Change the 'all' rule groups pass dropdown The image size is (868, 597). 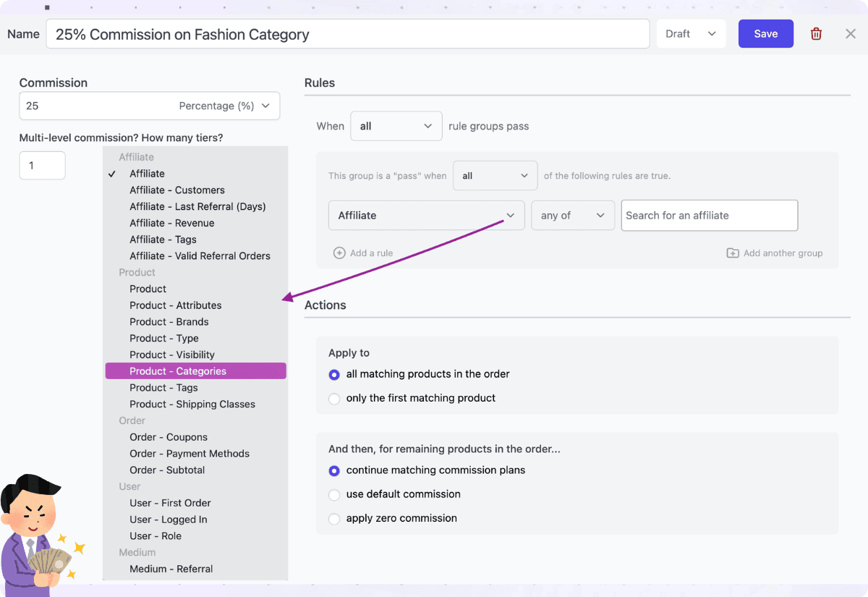(x=396, y=125)
